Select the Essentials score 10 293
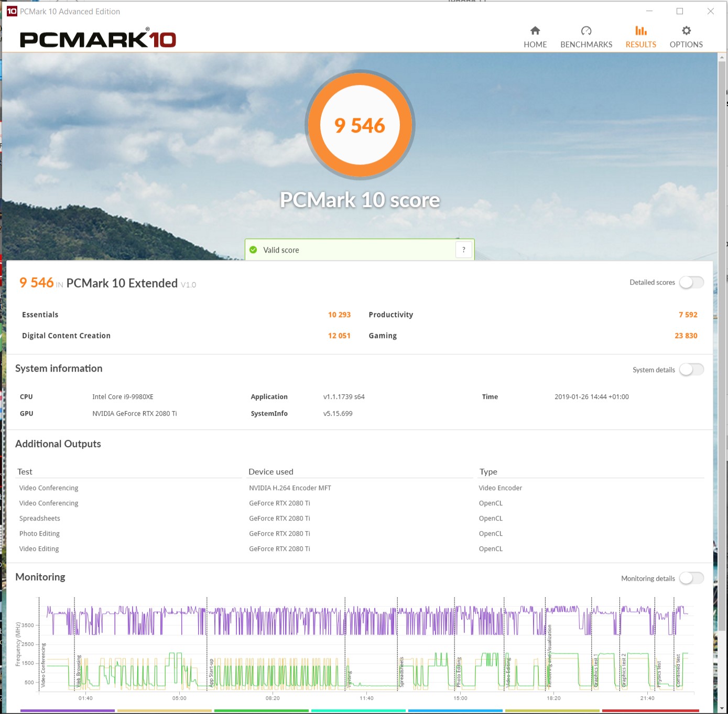Screen dimensions: 728x714 tap(339, 315)
